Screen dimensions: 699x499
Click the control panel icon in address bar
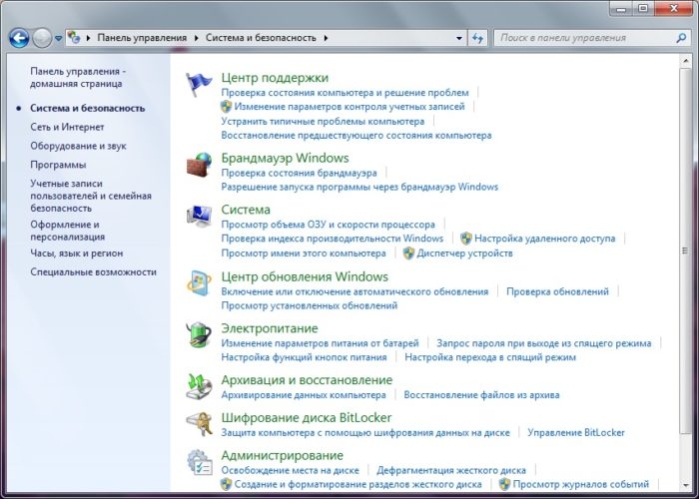click(74, 38)
